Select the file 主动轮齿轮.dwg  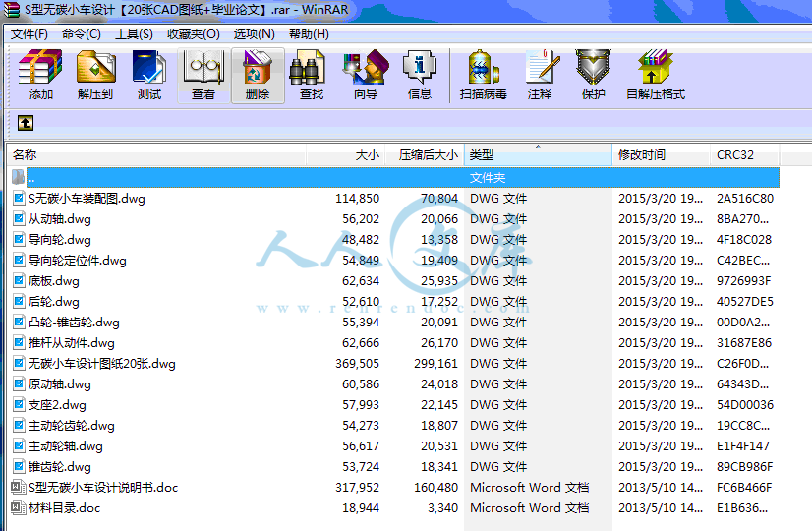pyautogui.click(x=72, y=426)
